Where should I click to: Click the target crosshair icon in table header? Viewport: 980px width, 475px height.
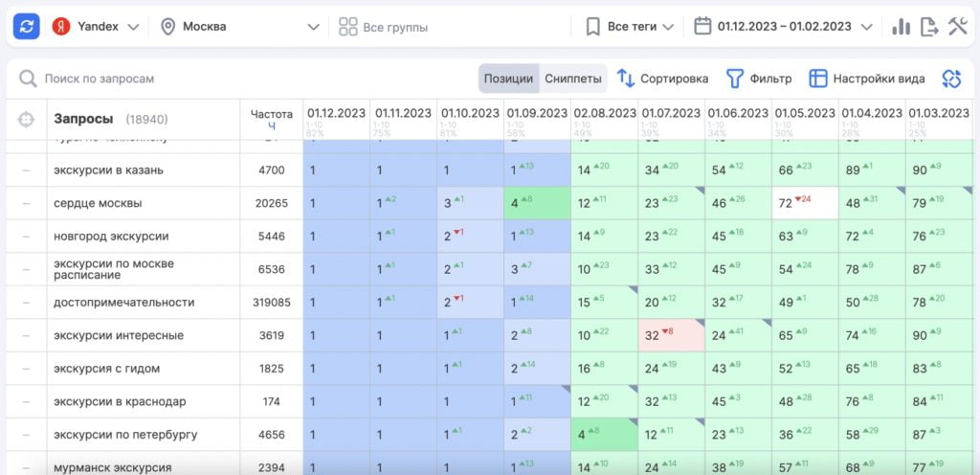tap(26, 120)
